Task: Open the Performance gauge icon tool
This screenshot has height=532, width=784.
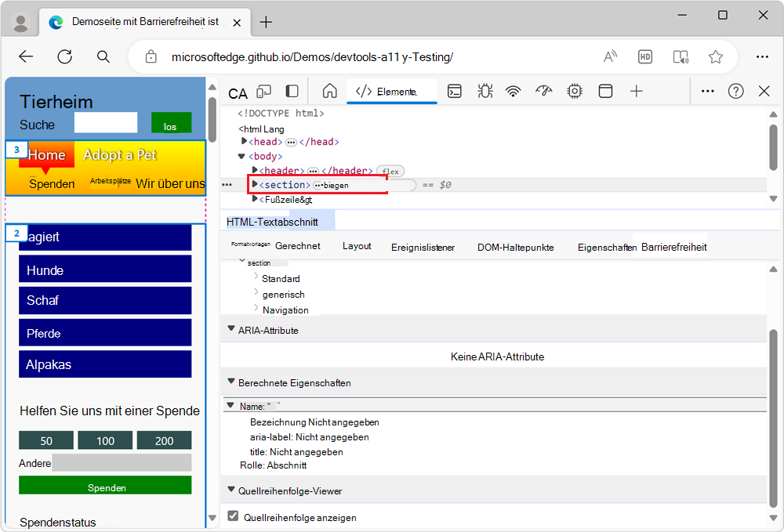Action: (544, 91)
